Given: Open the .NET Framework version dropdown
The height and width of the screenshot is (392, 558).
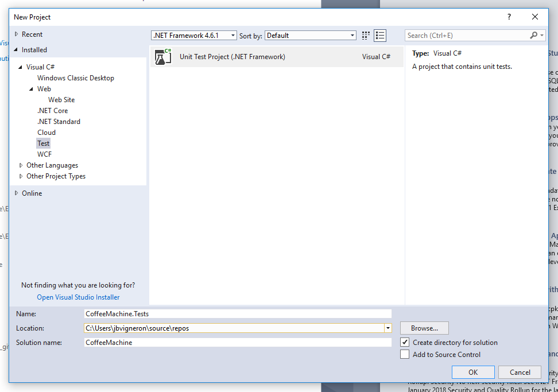Looking at the screenshot, I should [193, 35].
